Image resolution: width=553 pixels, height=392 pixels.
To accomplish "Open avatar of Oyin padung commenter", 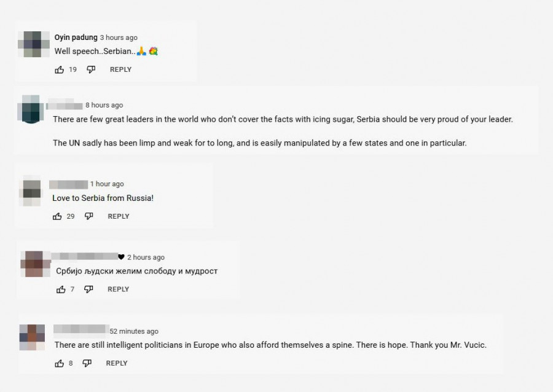I will tap(32, 44).
